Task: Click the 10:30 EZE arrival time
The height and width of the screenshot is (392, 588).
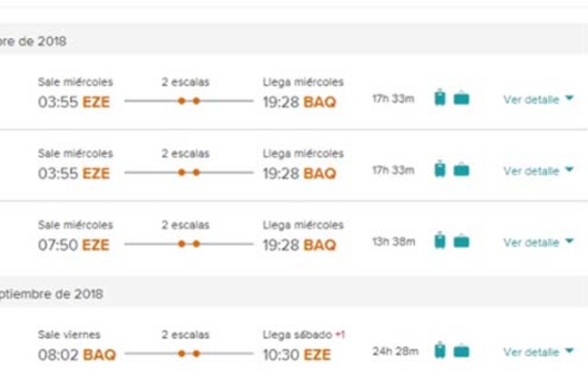Action: point(297,355)
